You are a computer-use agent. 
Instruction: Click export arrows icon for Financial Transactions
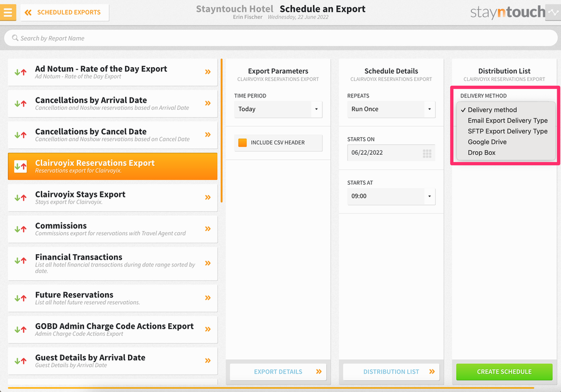20,260
